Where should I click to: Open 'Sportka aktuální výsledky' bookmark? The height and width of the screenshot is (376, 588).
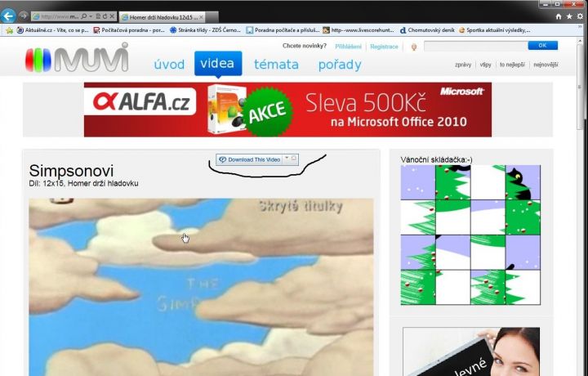[x=495, y=30]
